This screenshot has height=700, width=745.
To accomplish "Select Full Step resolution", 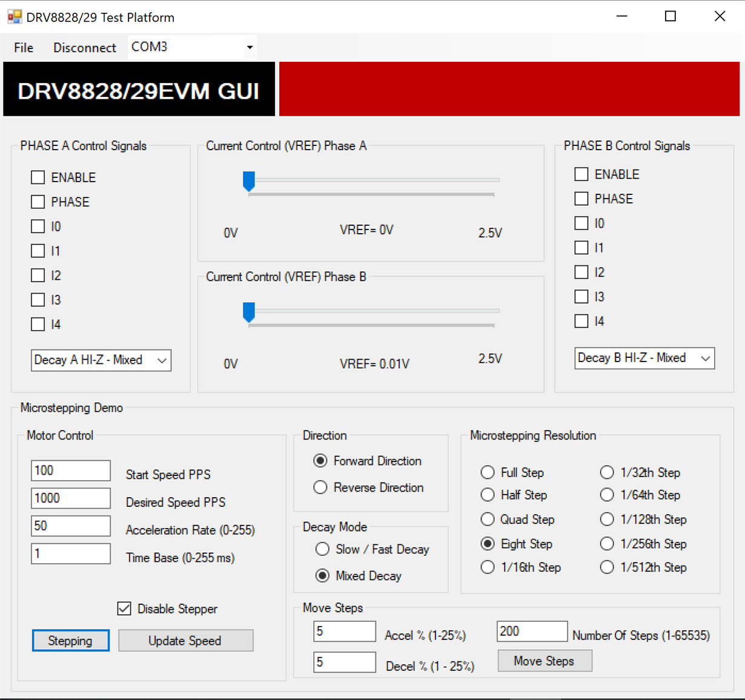I will point(488,472).
